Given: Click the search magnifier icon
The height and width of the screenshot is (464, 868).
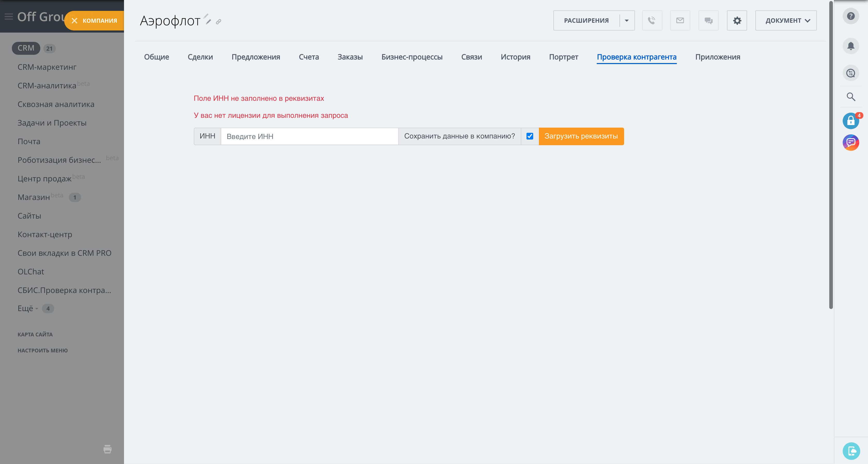Looking at the screenshot, I should pos(850,97).
